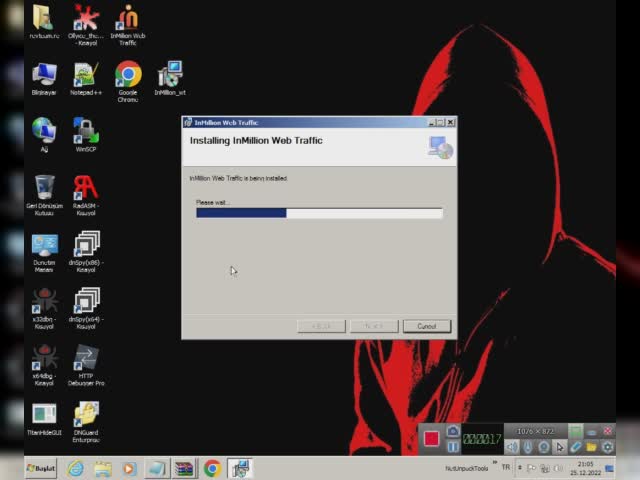
Task: Open the recorder output folder icon
Action: point(591,447)
